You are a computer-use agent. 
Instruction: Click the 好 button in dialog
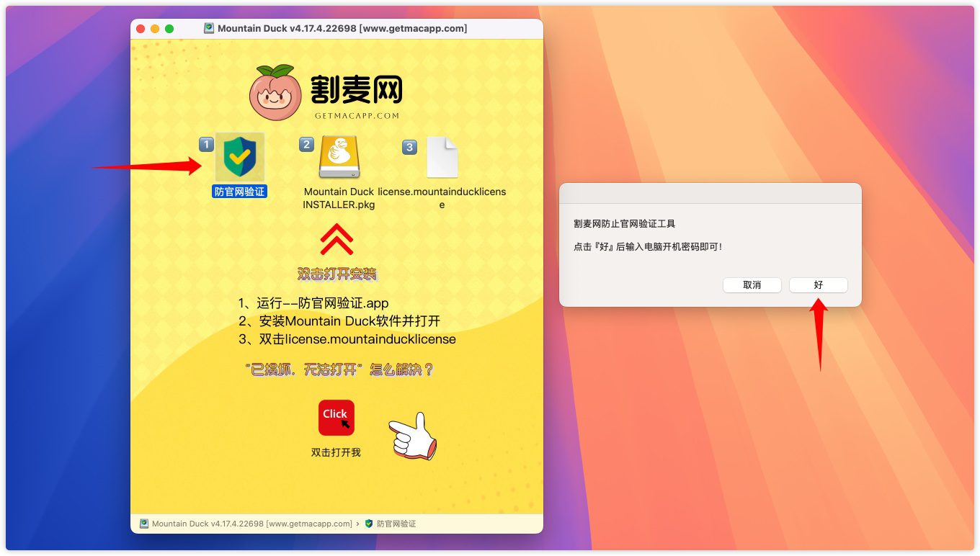click(x=819, y=285)
